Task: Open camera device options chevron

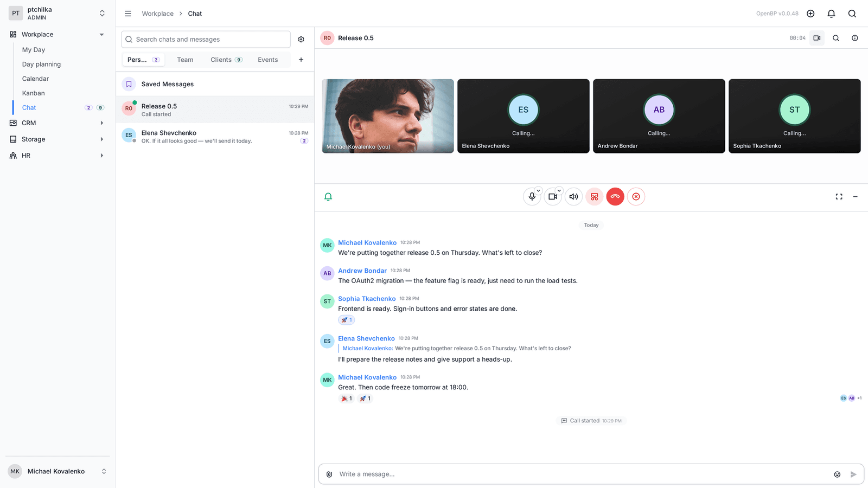Action: tap(559, 190)
